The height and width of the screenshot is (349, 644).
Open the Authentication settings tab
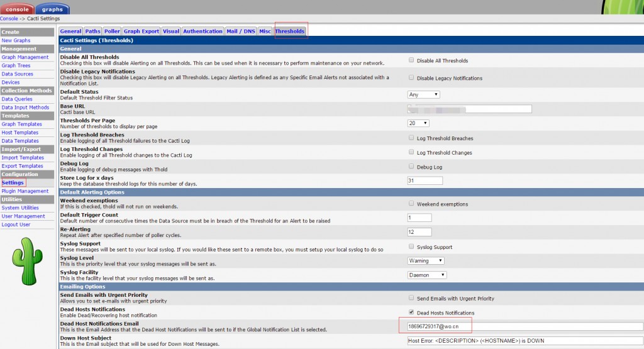[203, 31]
